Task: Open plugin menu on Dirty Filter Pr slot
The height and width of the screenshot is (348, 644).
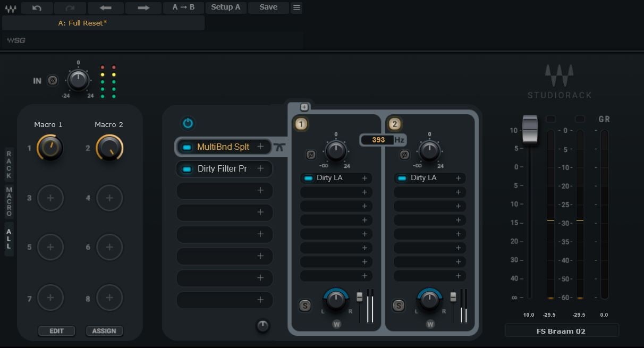Action: click(260, 168)
